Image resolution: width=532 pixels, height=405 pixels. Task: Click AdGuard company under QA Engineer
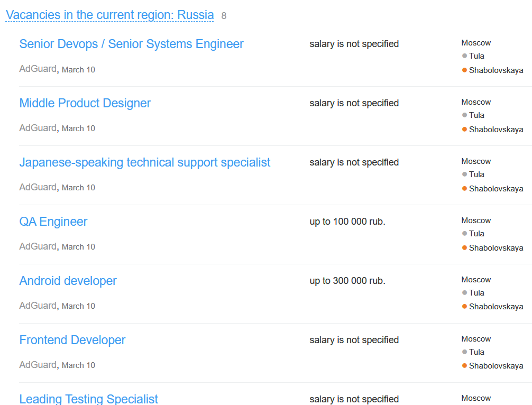[x=38, y=246]
